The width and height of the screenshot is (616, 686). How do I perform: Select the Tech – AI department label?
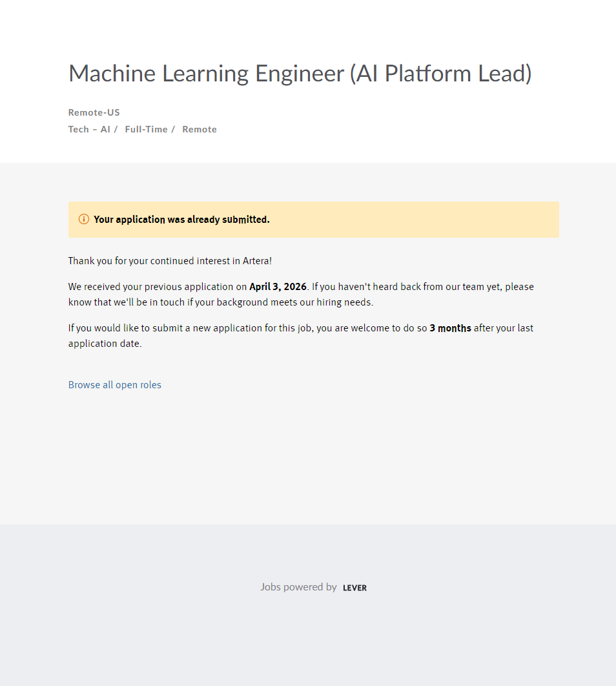coord(89,129)
